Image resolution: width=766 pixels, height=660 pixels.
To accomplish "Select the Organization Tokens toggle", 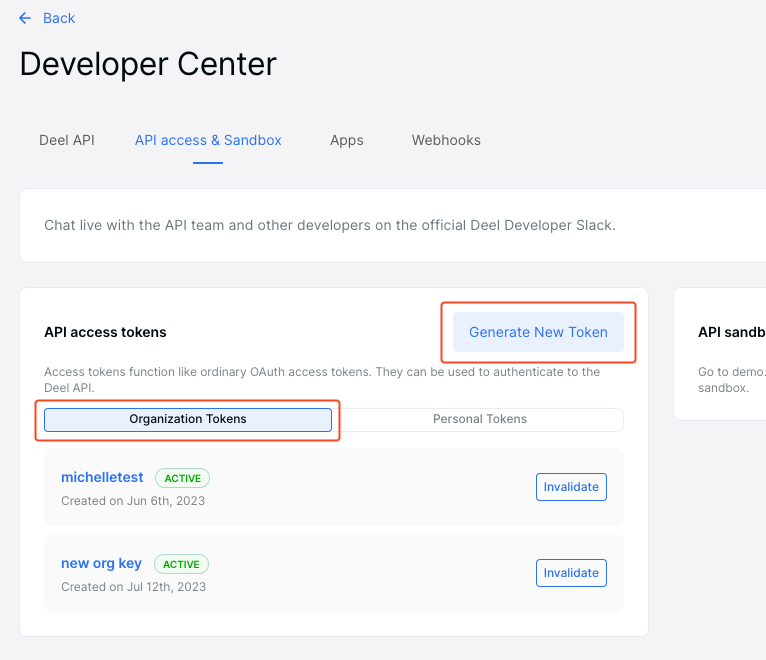I will point(188,419).
